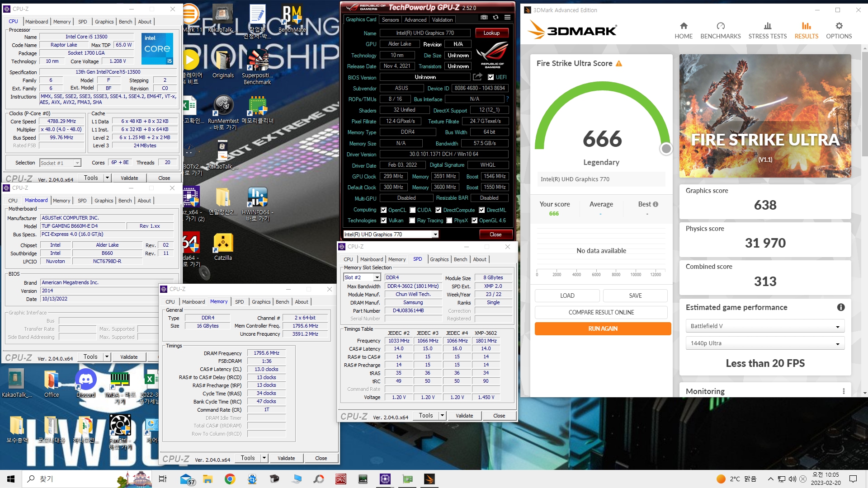Click the Estimated game performance info icon
Image resolution: width=868 pixels, height=488 pixels.
pyautogui.click(x=841, y=307)
